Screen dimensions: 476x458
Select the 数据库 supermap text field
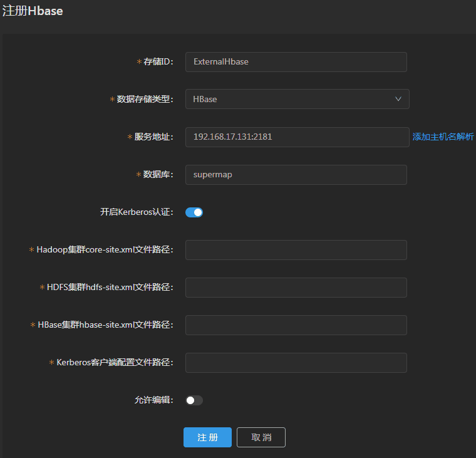(x=296, y=175)
